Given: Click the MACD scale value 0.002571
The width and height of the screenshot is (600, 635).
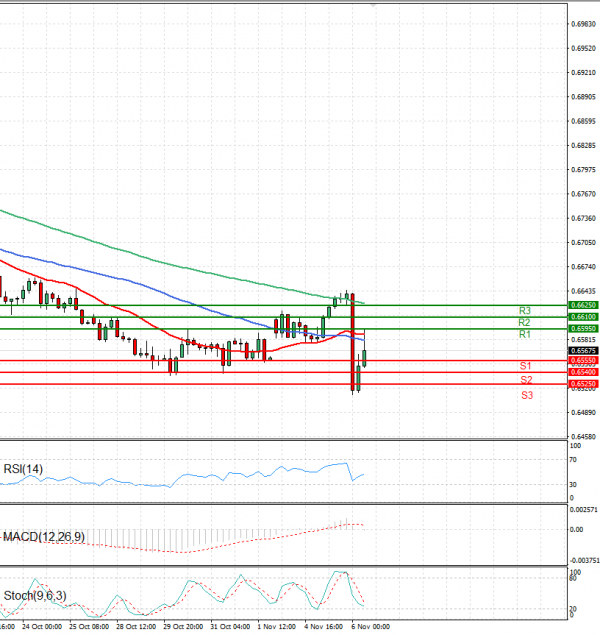Looking at the screenshot, I should pyautogui.click(x=583, y=510).
